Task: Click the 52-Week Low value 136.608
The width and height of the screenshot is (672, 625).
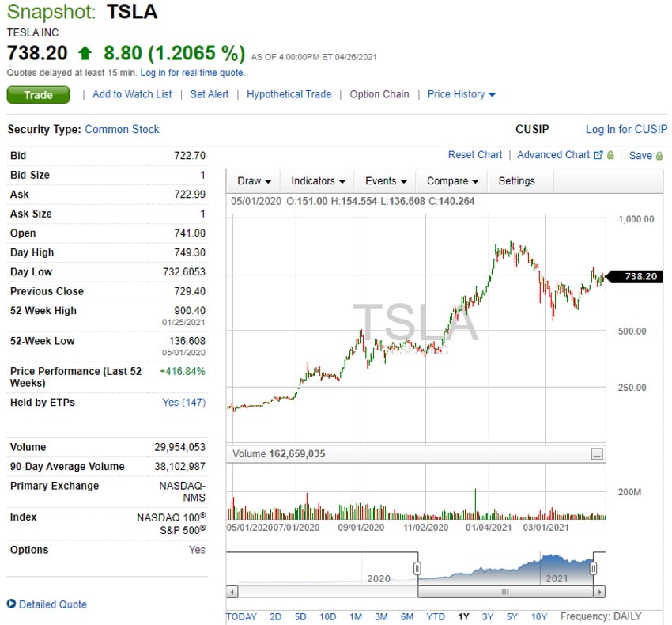Action: [187, 341]
